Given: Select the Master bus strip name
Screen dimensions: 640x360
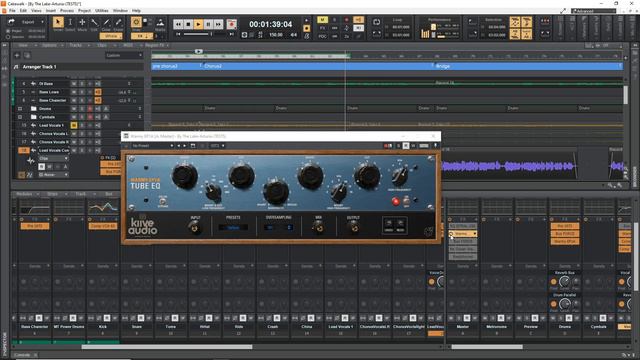Looking at the screenshot, I should point(462,327).
